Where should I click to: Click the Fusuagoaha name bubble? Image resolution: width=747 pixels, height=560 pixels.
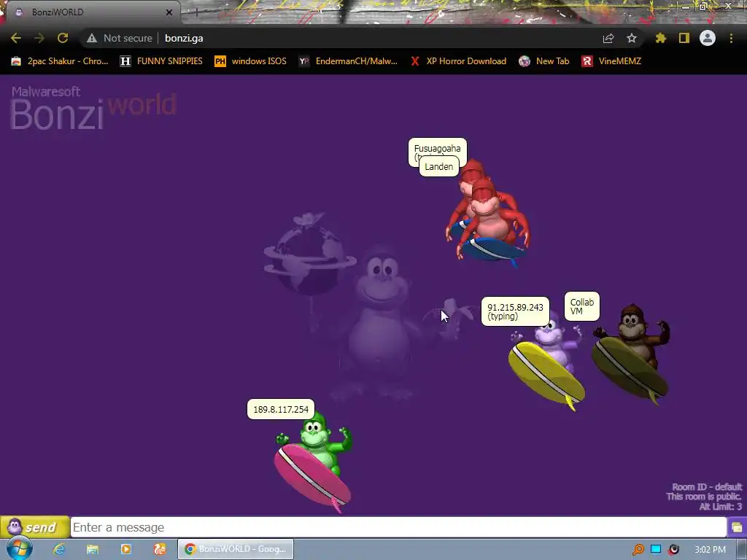click(x=438, y=148)
